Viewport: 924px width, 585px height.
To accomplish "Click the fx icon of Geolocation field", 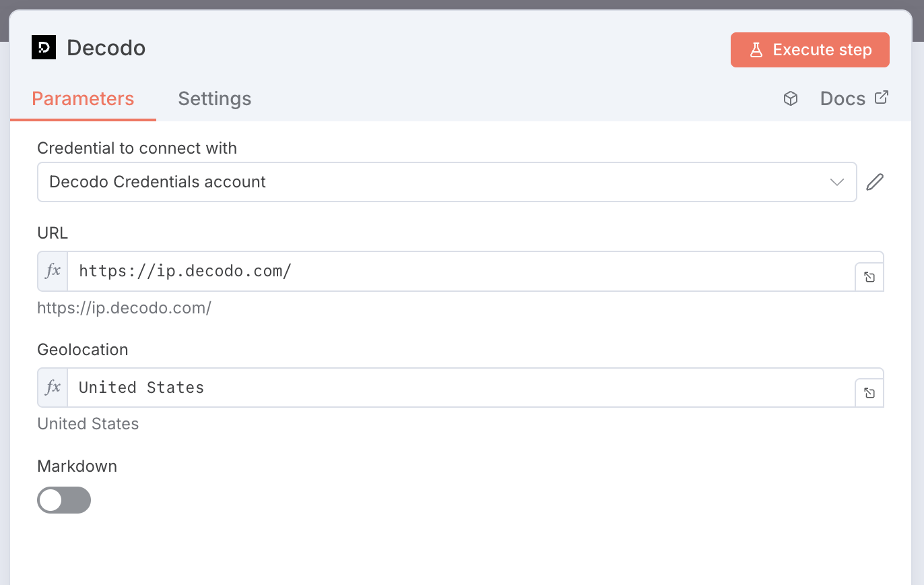I will [53, 388].
